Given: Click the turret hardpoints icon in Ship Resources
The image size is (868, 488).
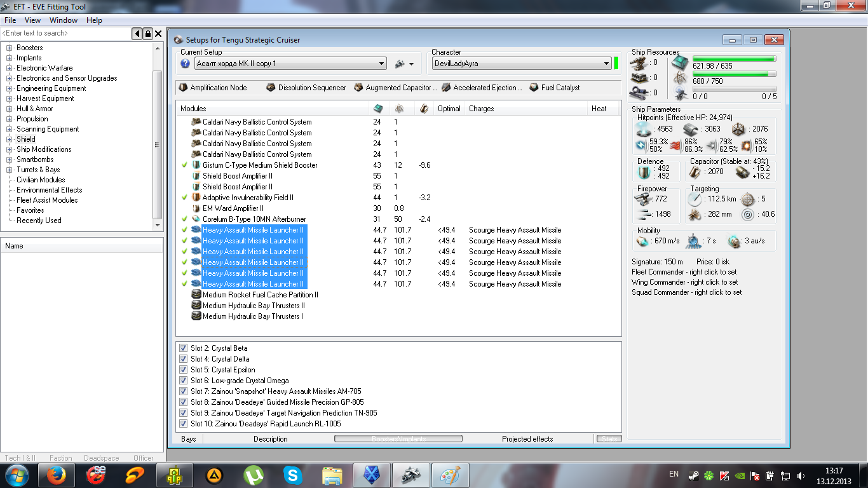Looking at the screenshot, I should (x=639, y=62).
